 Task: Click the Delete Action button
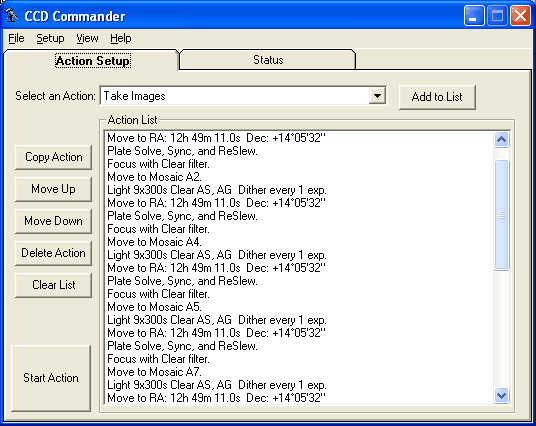(x=54, y=253)
